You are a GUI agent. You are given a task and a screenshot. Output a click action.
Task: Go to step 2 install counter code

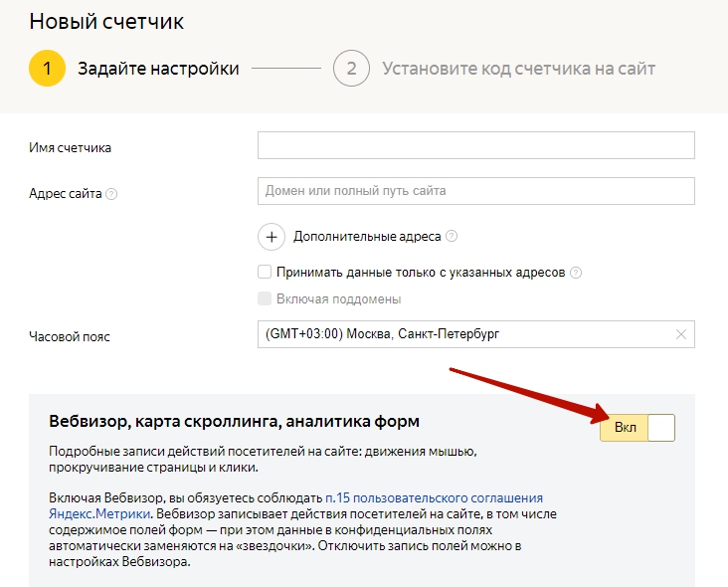coord(494,69)
